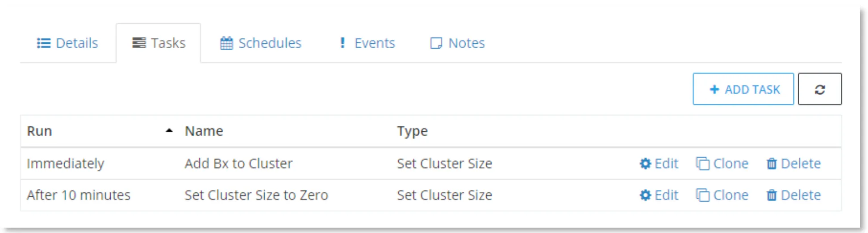Click clone icon for Add Bx to Cluster
The image size is (868, 233).
point(703,164)
